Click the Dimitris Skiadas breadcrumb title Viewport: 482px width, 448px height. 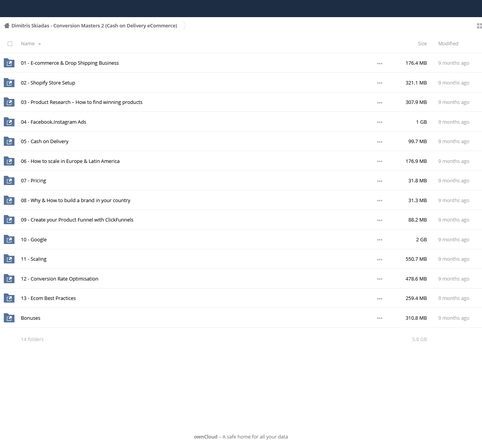(x=94, y=26)
